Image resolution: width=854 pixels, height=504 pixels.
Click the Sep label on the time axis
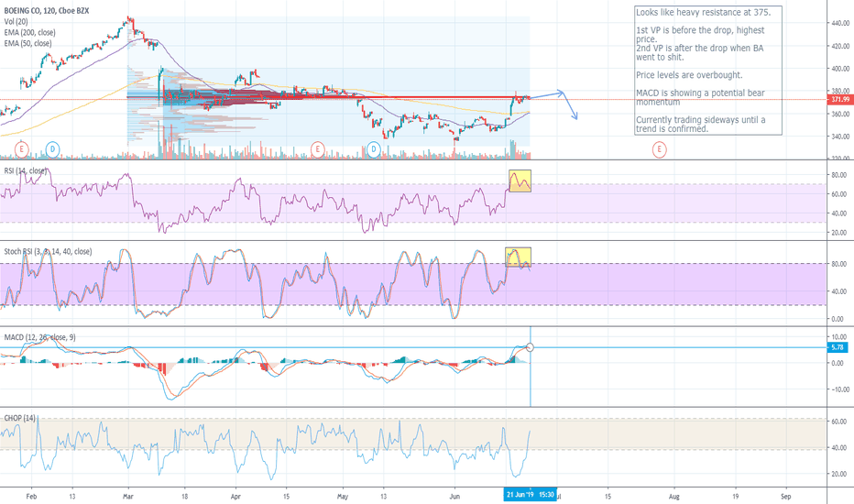tap(786, 497)
